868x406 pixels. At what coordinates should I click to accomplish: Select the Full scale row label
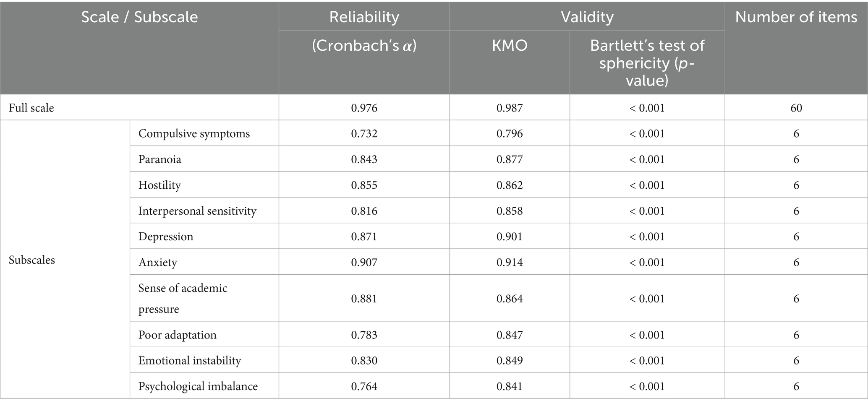pyautogui.click(x=31, y=108)
